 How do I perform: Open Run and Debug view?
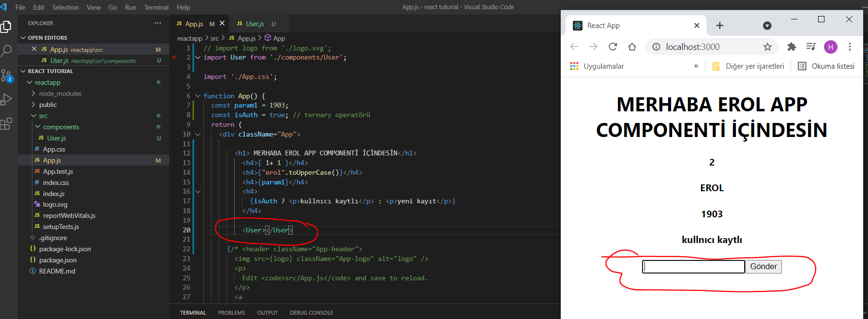click(7, 99)
